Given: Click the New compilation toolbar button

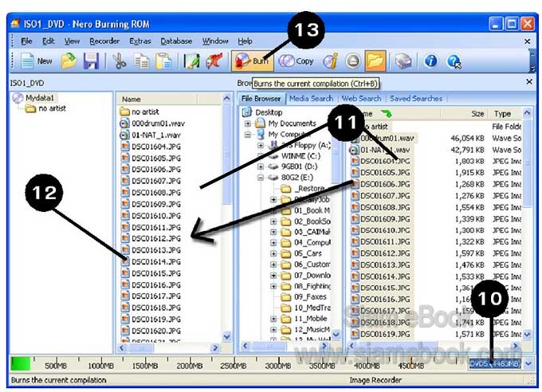Looking at the screenshot, I should click(x=36, y=61).
